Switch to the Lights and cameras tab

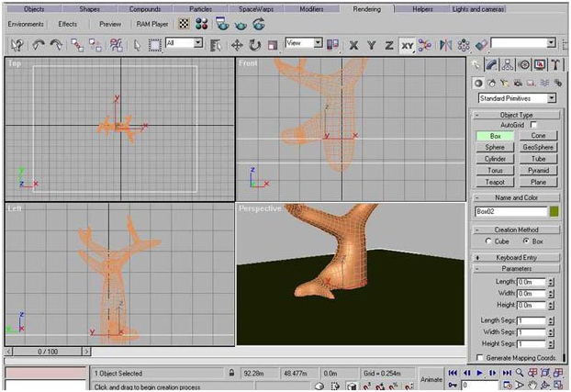(x=477, y=9)
